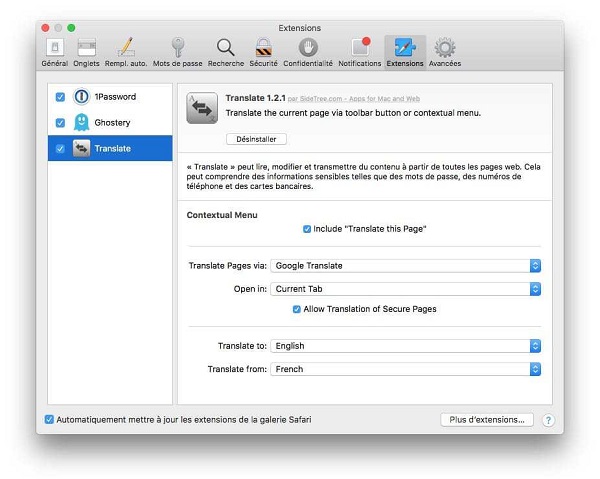This screenshot has height=479, width=600.
Task: Open the Onglets preferences pane
Action: point(86,53)
